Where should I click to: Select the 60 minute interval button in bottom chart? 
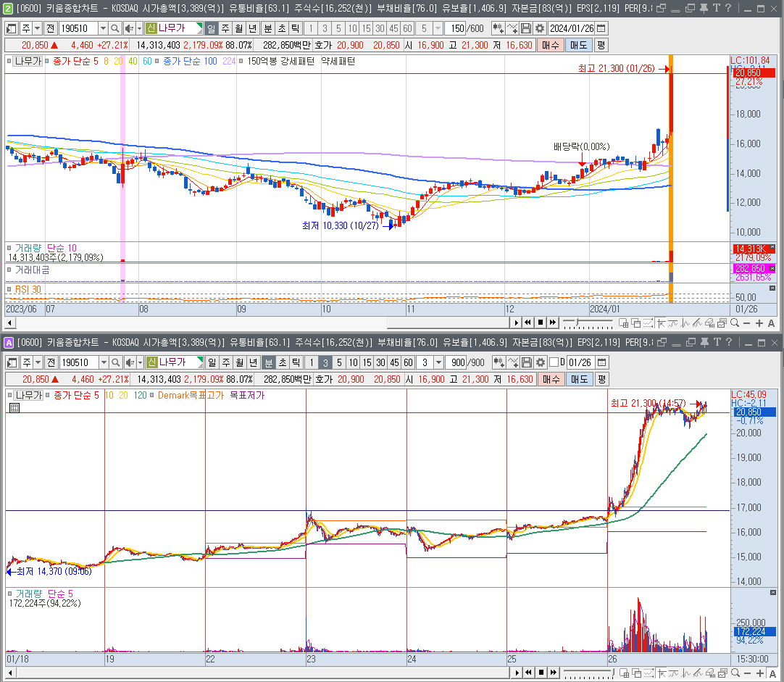[408, 362]
